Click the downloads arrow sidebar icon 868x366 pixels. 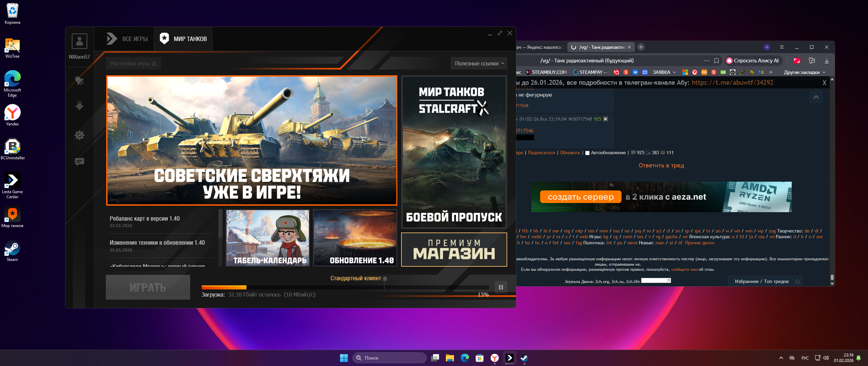(79, 106)
